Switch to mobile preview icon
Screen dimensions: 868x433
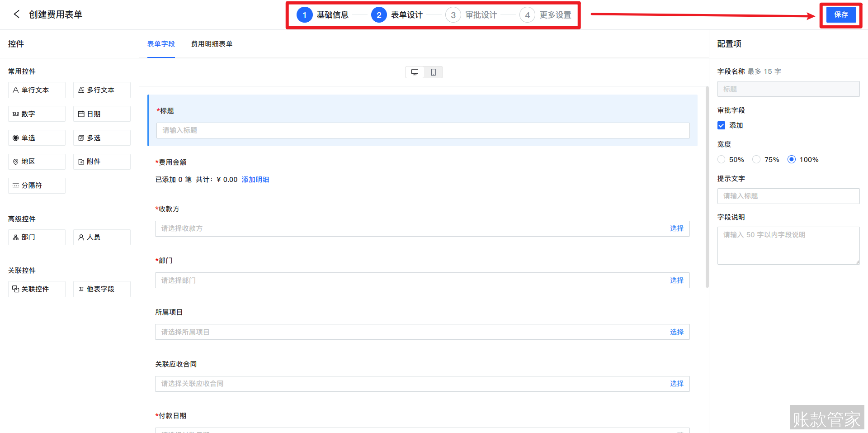(433, 72)
